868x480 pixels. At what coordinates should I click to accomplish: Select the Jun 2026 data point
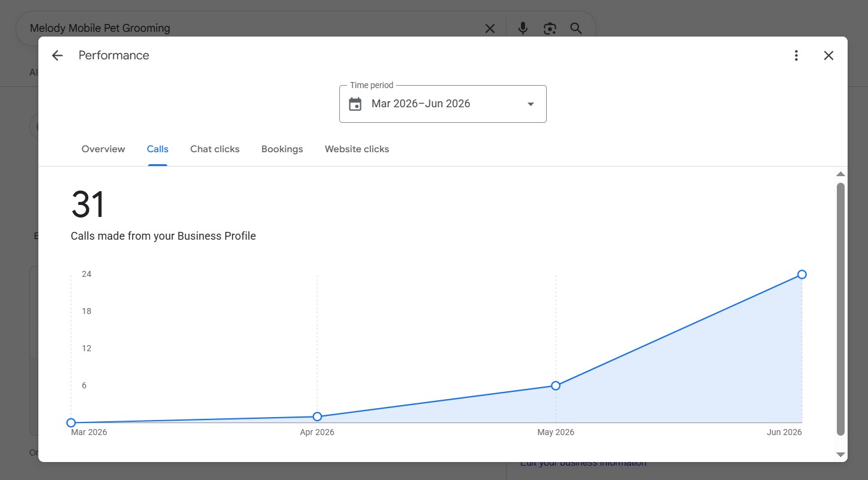[x=802, y=274]
